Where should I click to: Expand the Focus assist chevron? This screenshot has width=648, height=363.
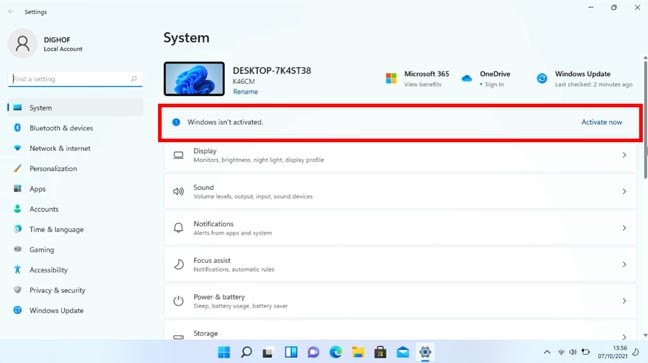[x=624, y=264]
